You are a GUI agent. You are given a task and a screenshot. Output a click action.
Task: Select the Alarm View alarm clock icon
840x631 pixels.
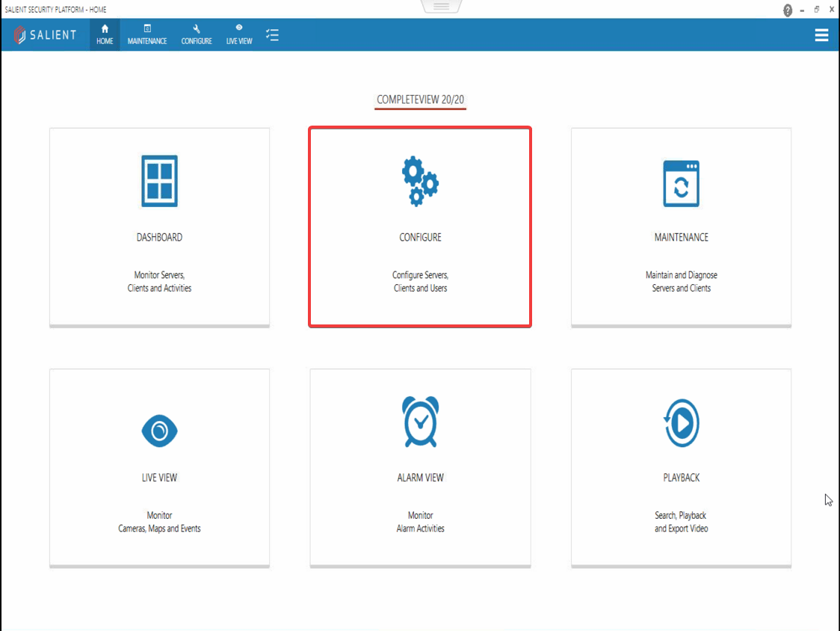tap(420, 421)
